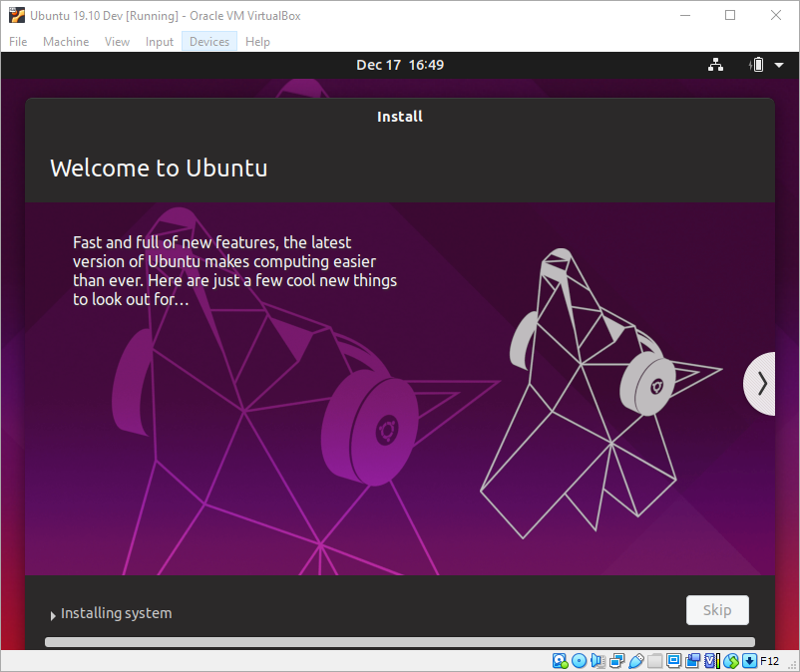Click the Skip button
800x672 pixels.
pyautogui.click(x=717, y=610)
